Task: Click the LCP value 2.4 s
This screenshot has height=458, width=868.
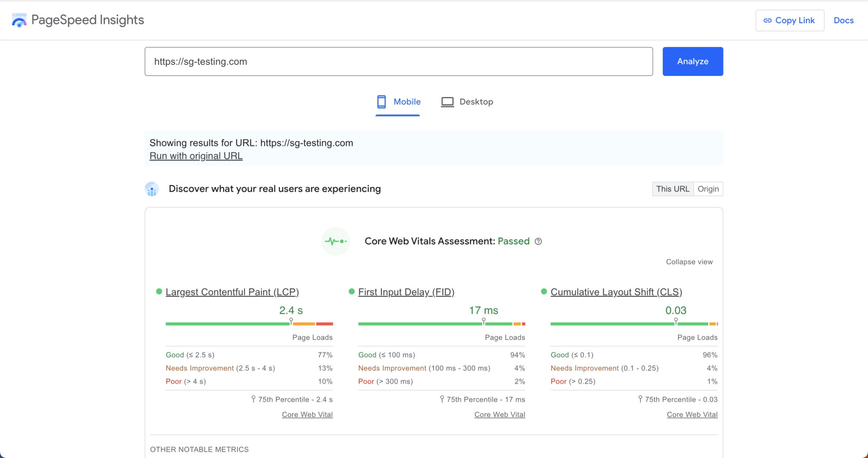Action: (291, 310)
